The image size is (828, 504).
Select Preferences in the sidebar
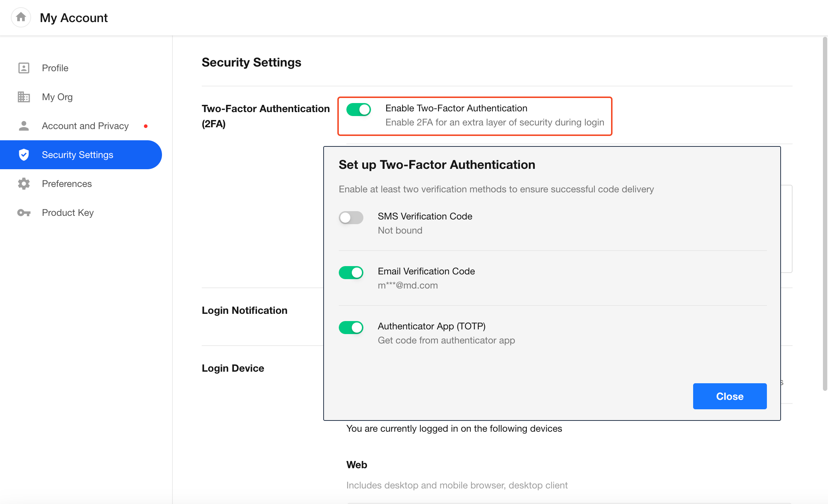67,184
